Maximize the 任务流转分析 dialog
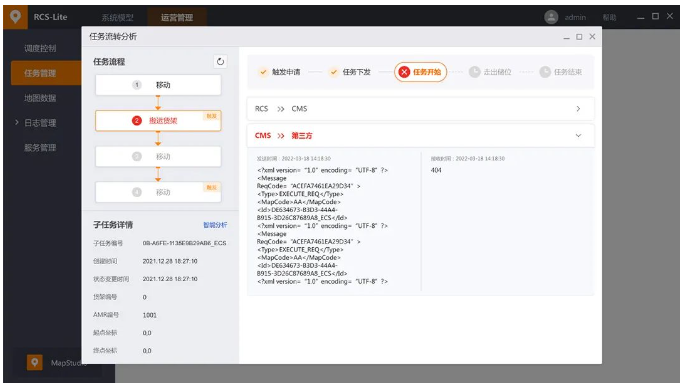This screenshot has width=691, height=383. (579, 37)
